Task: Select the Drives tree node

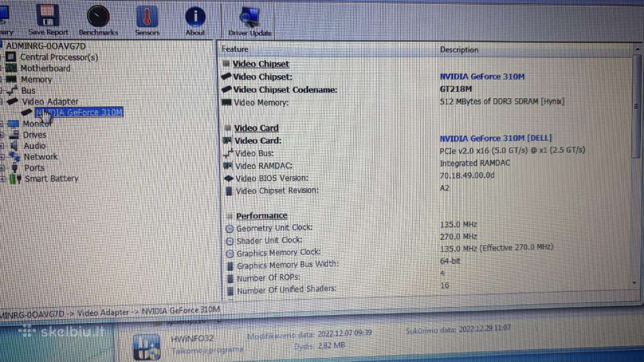Action: (34, 135)
